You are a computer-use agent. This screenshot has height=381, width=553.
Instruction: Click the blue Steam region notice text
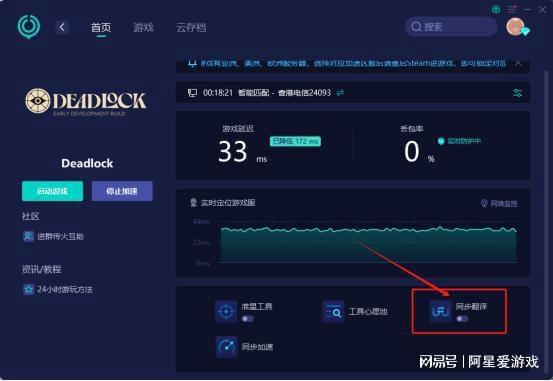click(x=353, y=63)
